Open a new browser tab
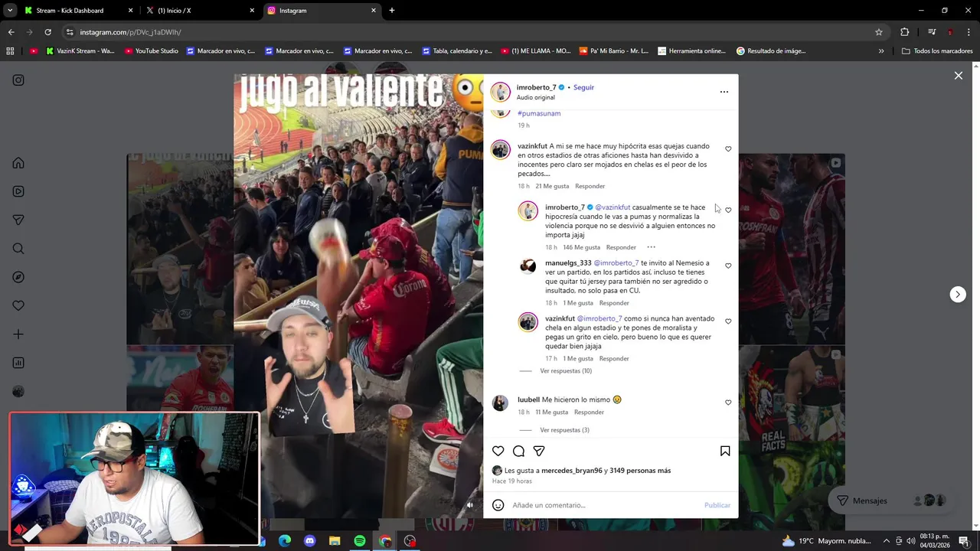The height and width of the screenshot is (551, 980). (392, 11)
